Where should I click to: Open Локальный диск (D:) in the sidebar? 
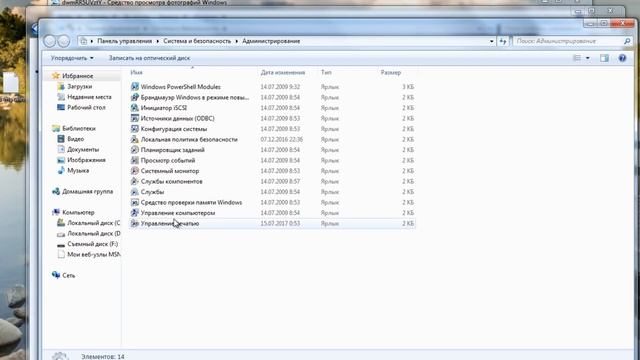pyautogui.click(x=93, y=233)
